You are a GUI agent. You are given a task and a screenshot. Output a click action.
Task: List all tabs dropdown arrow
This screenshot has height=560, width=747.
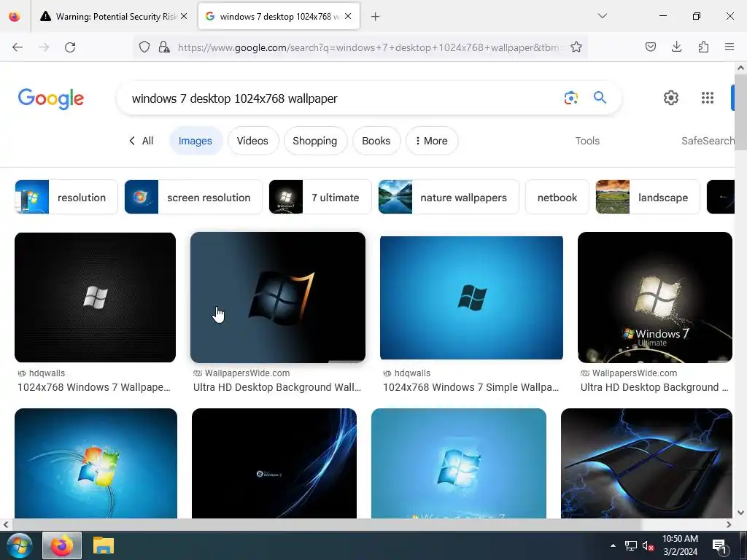[x=602, y=16]
